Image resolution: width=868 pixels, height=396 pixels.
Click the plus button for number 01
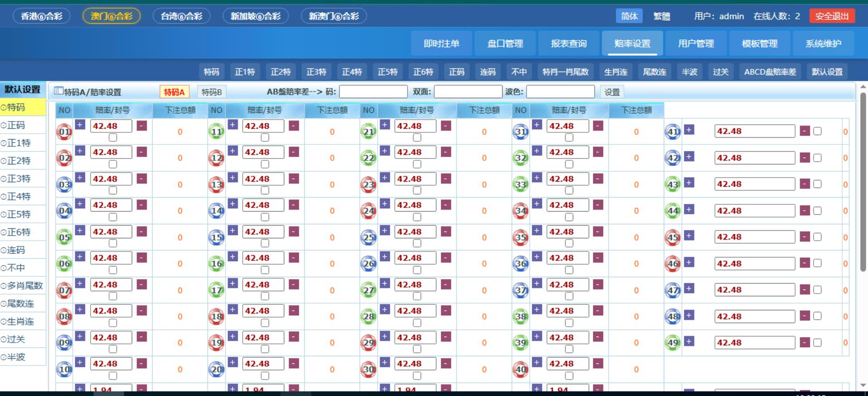click(80, 125)
